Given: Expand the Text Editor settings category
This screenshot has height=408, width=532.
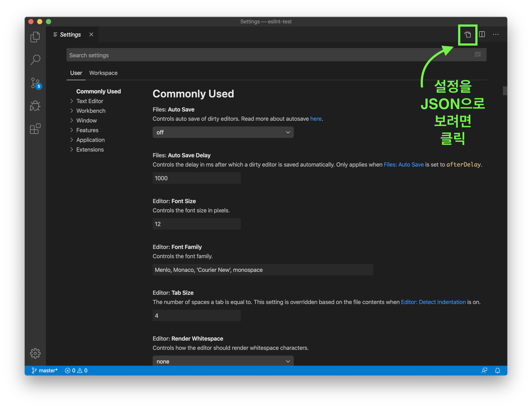Looking at the screenshot, I should pyautogui.click(x=90, y=101).
